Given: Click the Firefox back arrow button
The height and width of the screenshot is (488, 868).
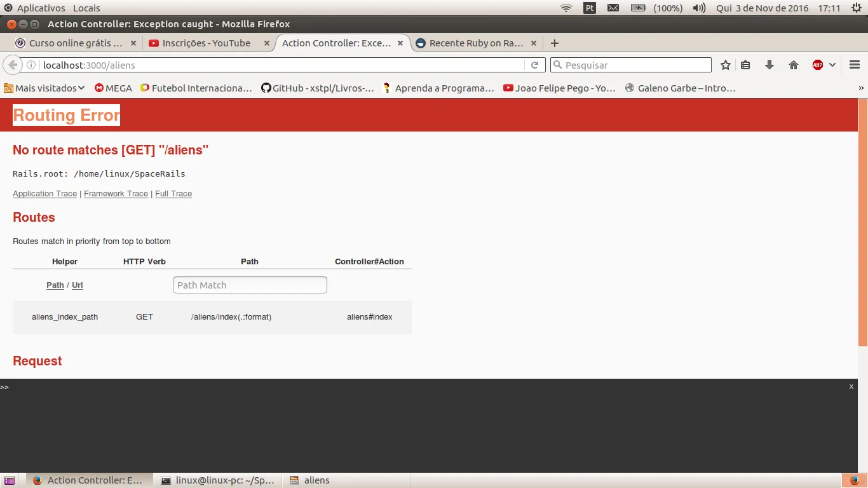Looking at the screenshot, I should click(x=13, y=65).
